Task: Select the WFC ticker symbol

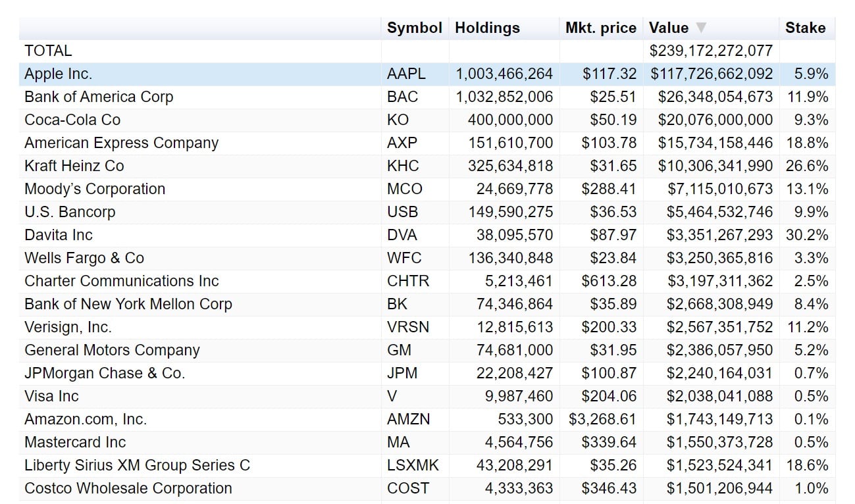Action: tap(403, 258)
